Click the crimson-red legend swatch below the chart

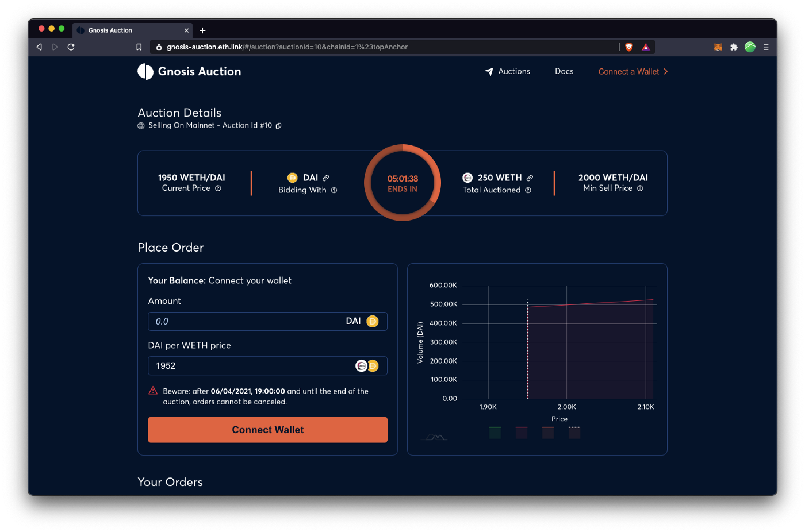pos(522,433)
